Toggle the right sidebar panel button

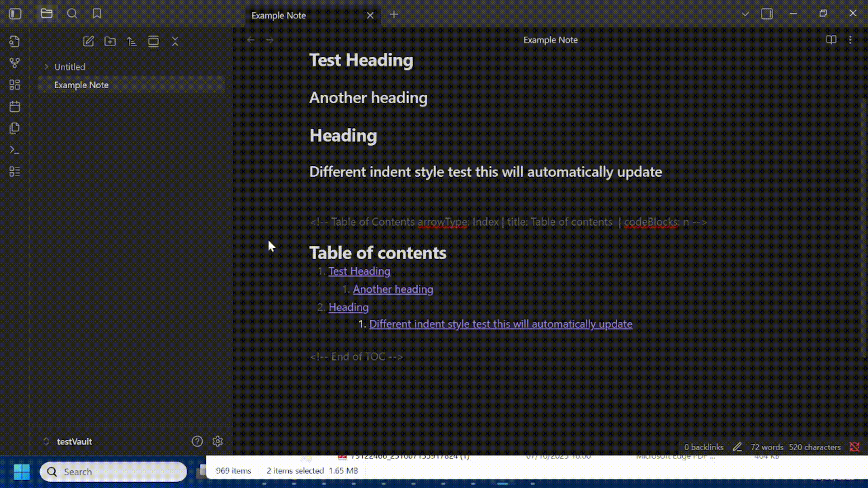click(x=767, y=14)
